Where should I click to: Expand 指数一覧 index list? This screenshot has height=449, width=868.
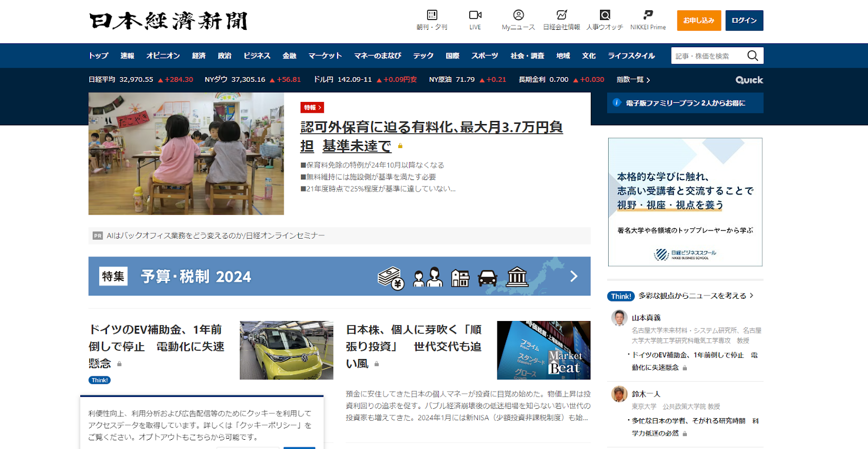633,80
